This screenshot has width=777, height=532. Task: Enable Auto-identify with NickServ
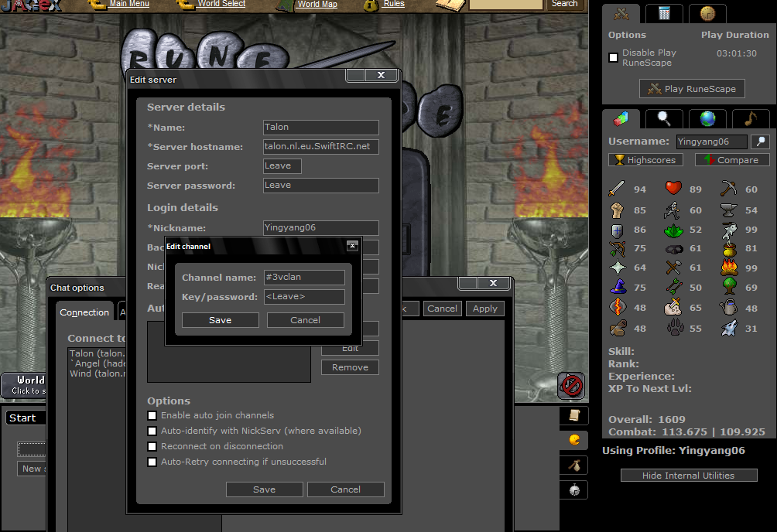(x=152, y=431)
